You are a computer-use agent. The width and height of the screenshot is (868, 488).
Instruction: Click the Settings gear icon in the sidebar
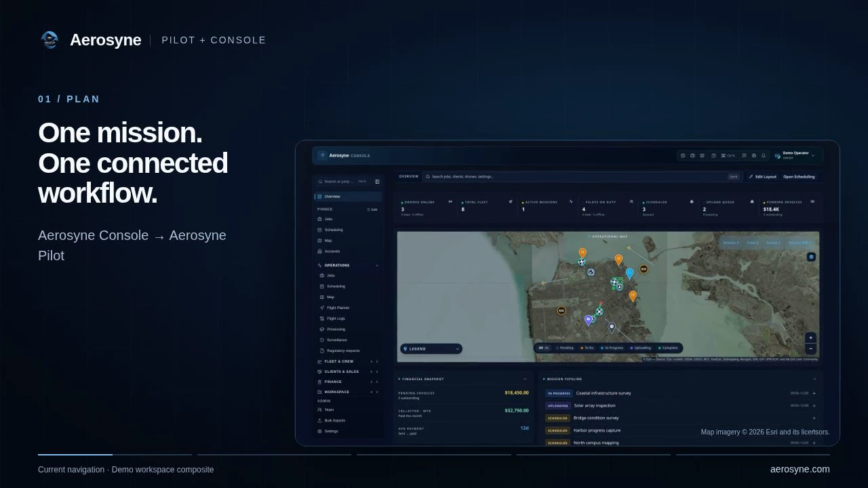319,431
